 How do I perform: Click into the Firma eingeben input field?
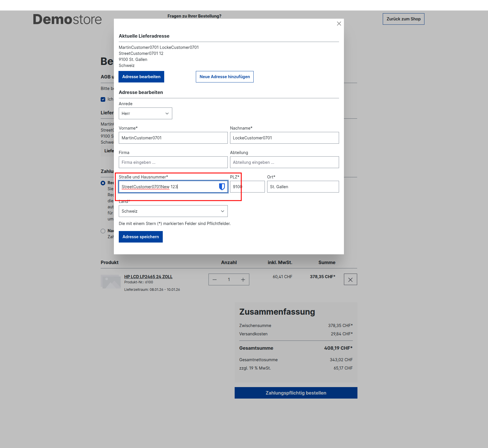[173, 162]
